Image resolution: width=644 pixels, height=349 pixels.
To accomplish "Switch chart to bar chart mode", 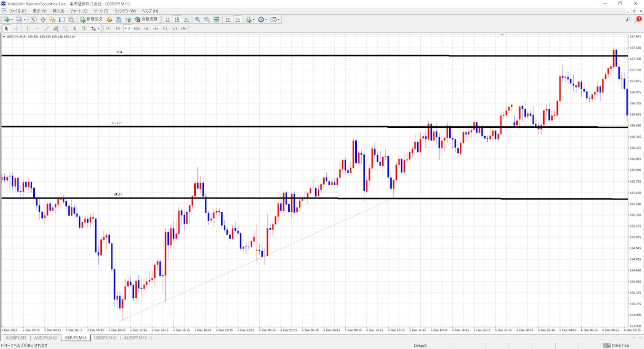I will click(168, 20).
